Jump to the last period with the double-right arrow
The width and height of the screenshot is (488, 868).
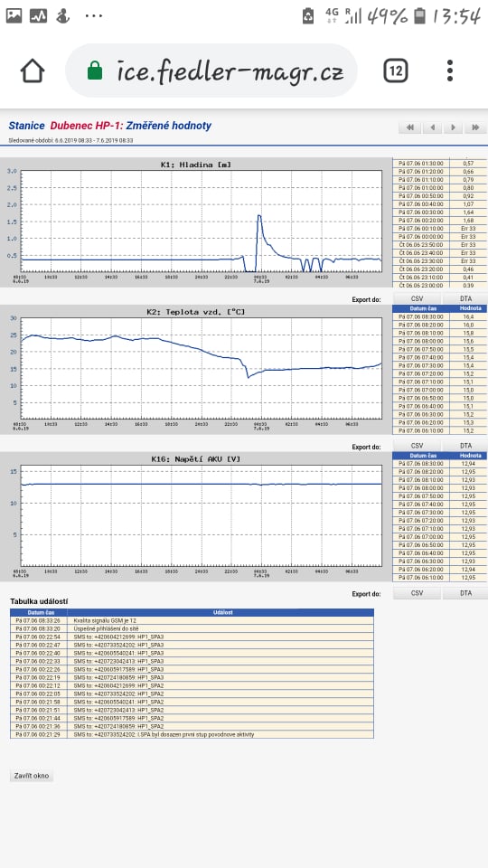click(474, 127)
